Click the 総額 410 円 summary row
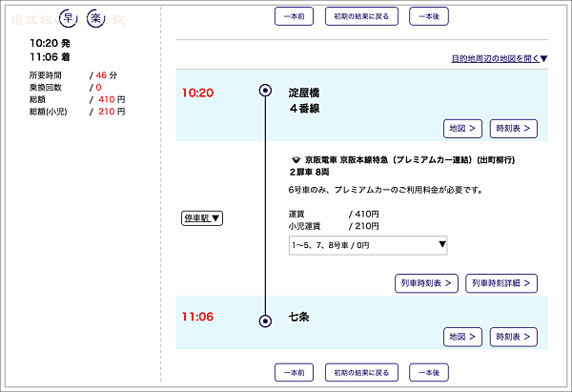 [x=77, y=99]
